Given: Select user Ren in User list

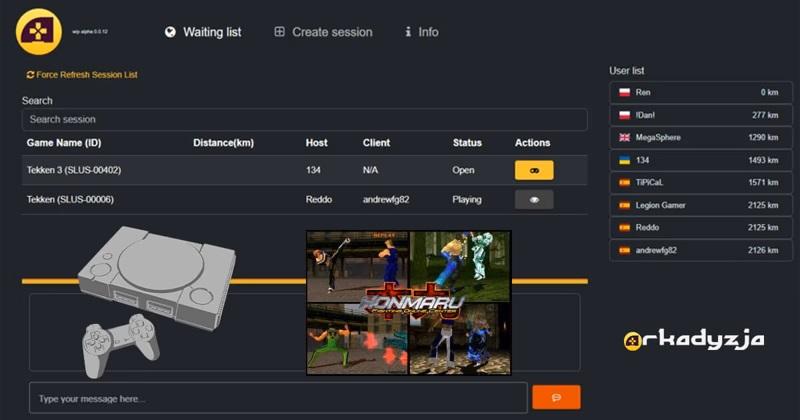Looking at the screenshot, I should [x=701, y=92].
